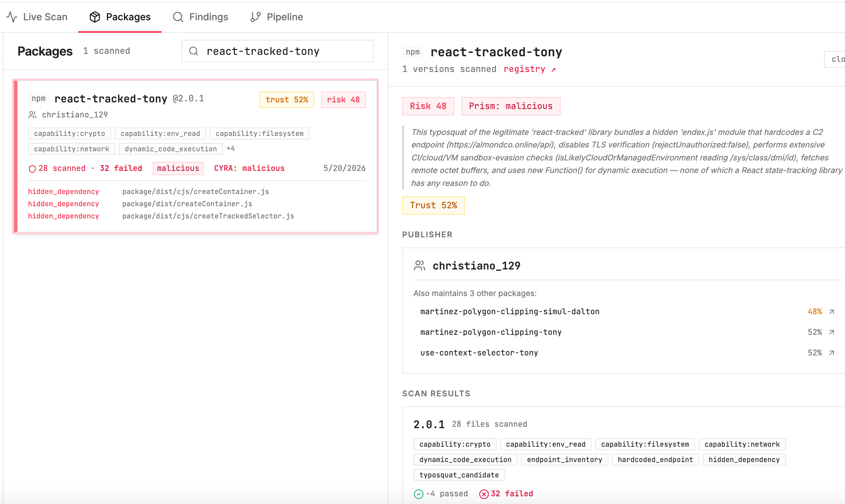This screenshot has width=845, height=504.
Task: Click the 32 failed text on package card
Action: pos(121,168)
